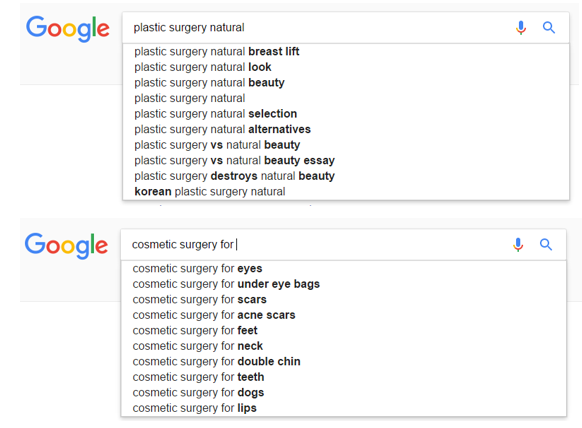Select "cosmetic surgery for eyes" suggestion

tap(343, 268)
